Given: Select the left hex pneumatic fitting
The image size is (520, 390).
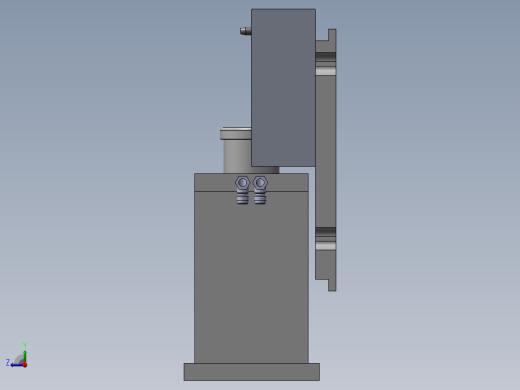Looking at the screenshot, I should click(242, 190).
